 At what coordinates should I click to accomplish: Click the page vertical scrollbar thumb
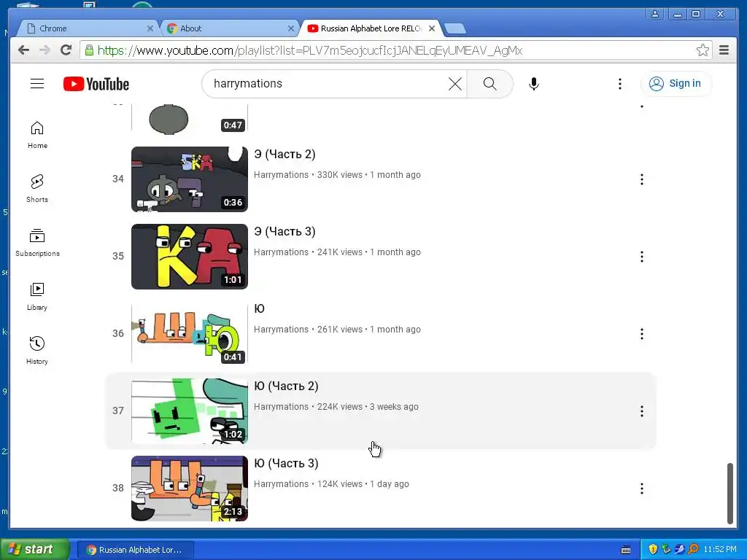[729, 494]
